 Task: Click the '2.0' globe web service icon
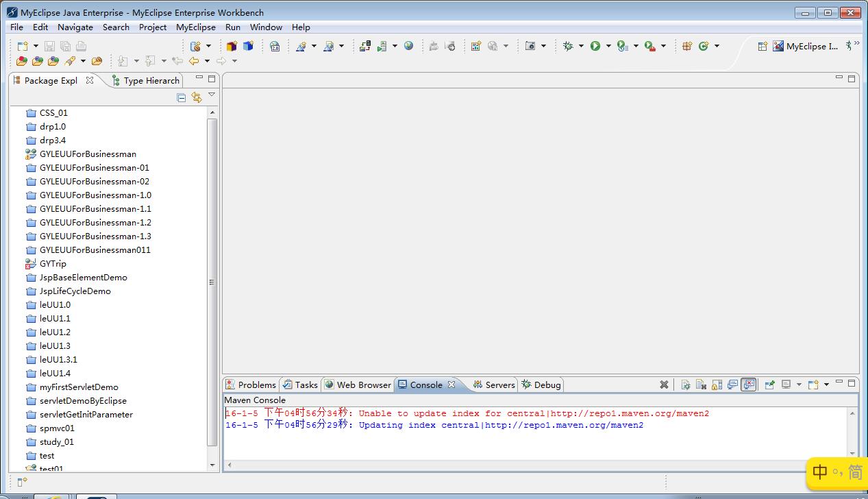[275, 46]
